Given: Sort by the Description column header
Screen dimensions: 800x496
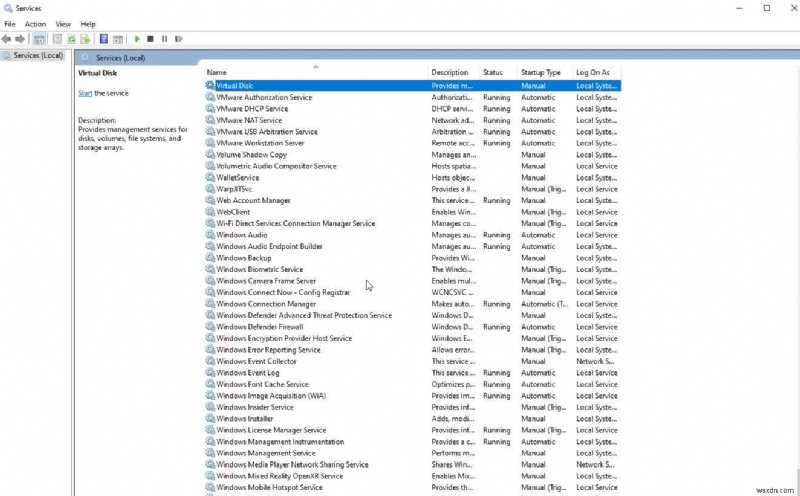Looking at the screenshot, I should click(453, 72).
